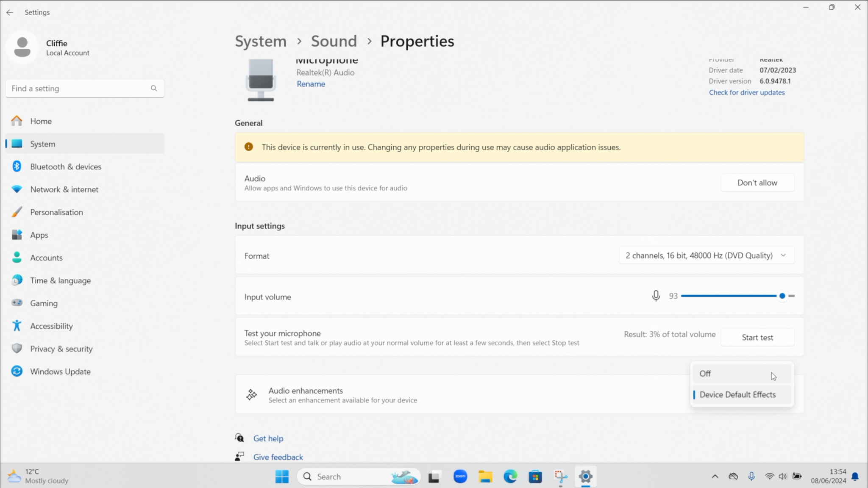The height and width of the screenshot is (488, 868).
Task: Open Home in Settings sidebar
Action: (x=41, y=121)
